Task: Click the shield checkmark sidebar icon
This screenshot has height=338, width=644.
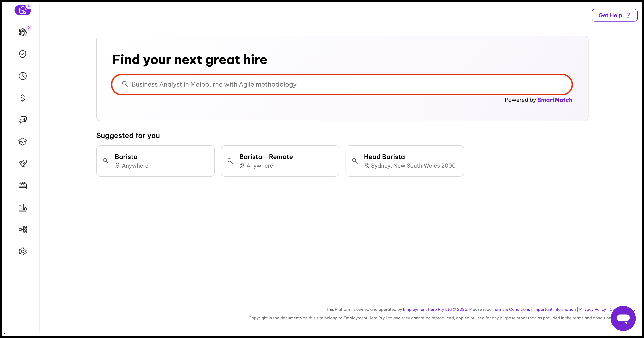Action: (x=23, y=54)
